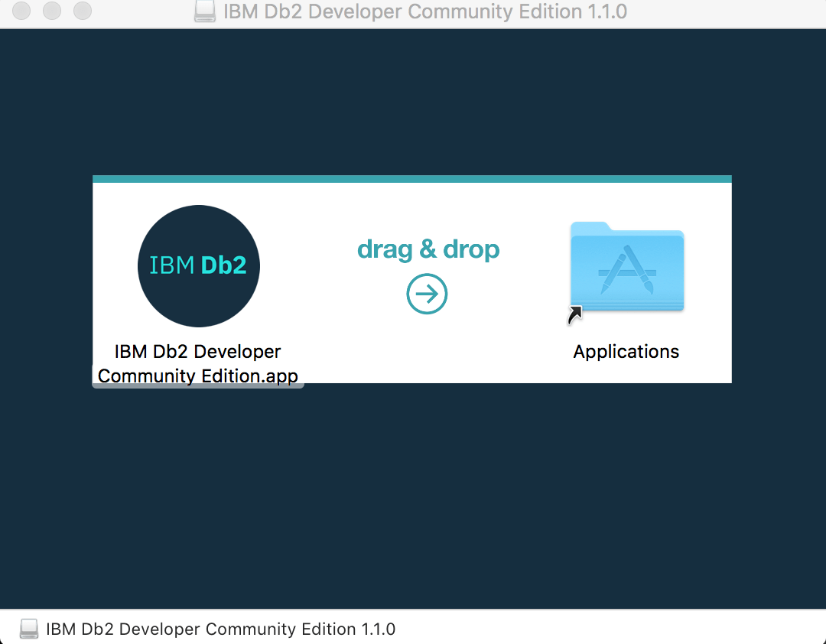Screen dimensions: 826x644
Task: Click the Applications folder label text
Action: tap(626, 351)
